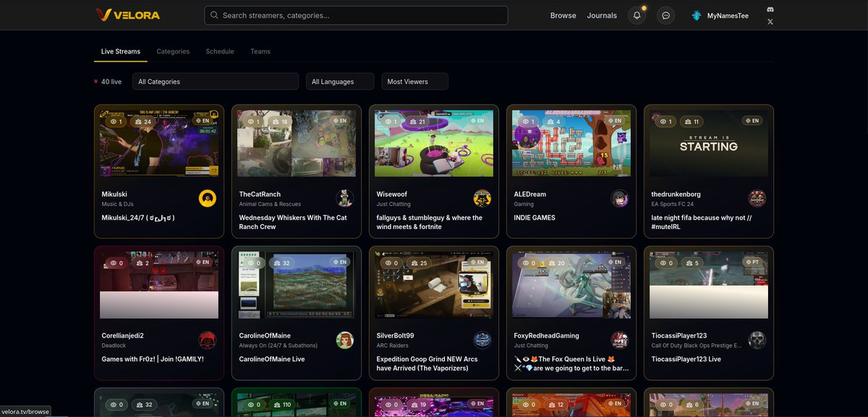Open Mikulski streamer name link
This screenshot has width=868, height=417.
(x=114, y=194)
